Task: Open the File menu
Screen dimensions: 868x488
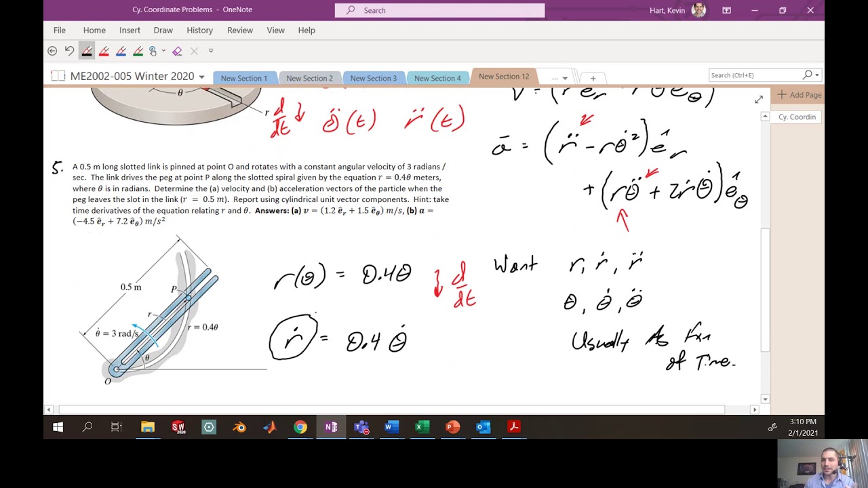Action: click(60, 30)
